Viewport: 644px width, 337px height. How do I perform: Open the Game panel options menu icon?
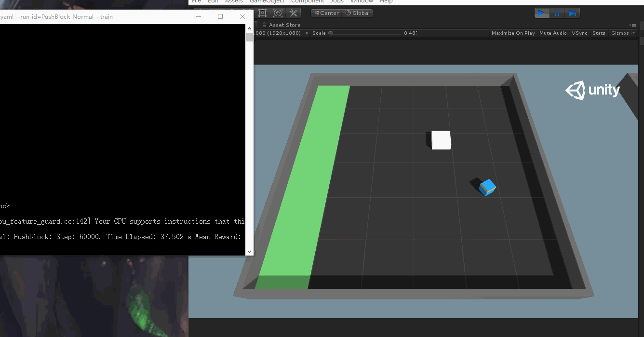pos(632,25)
